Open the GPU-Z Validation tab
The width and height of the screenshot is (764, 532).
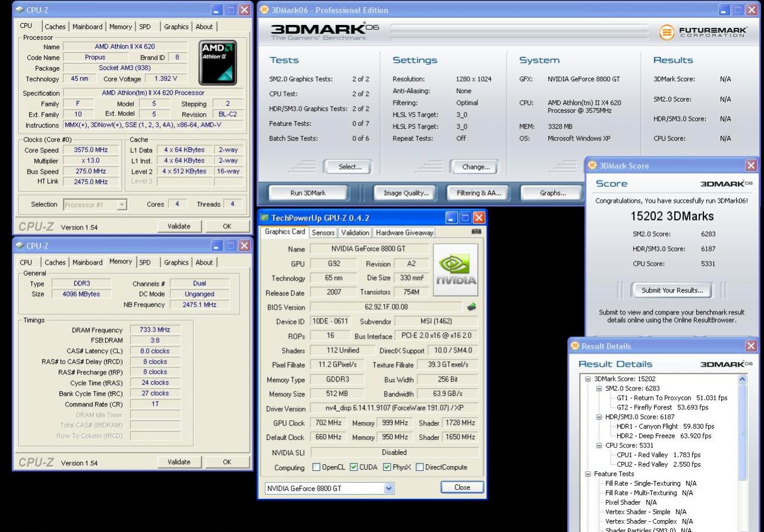356,232
